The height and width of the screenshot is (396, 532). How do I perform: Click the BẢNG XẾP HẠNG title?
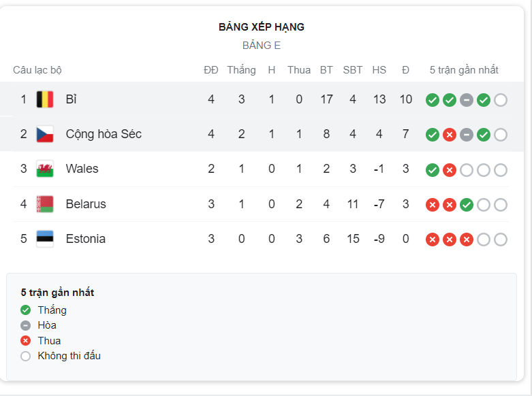point(262,27)
